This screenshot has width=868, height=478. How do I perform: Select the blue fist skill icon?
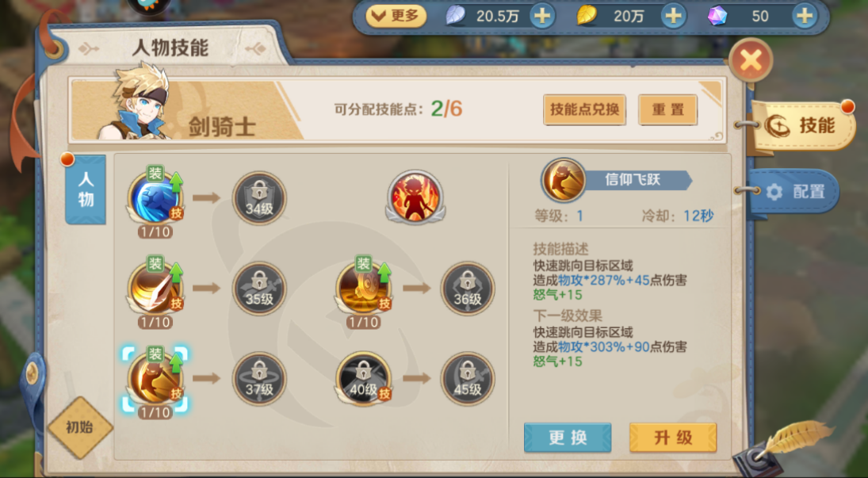pyautogui.click(x=155, y=197)
